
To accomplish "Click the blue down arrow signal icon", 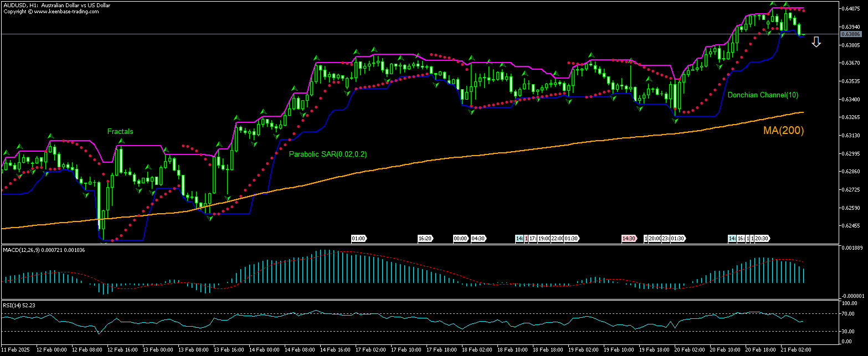I will click(x=816, y=41).
